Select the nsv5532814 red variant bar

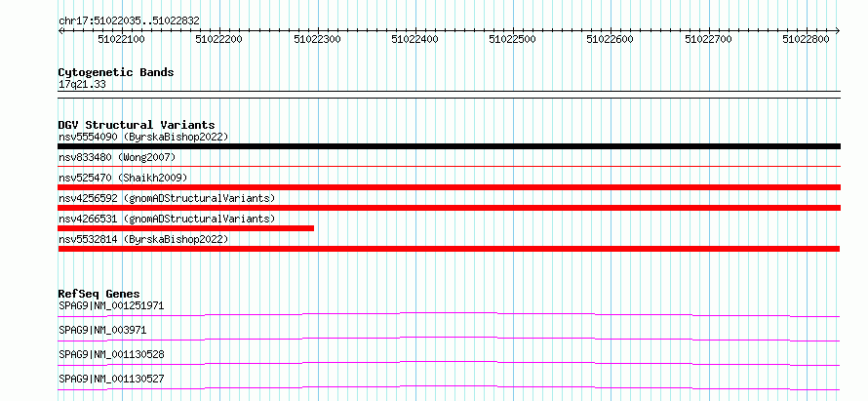(449, 249)
